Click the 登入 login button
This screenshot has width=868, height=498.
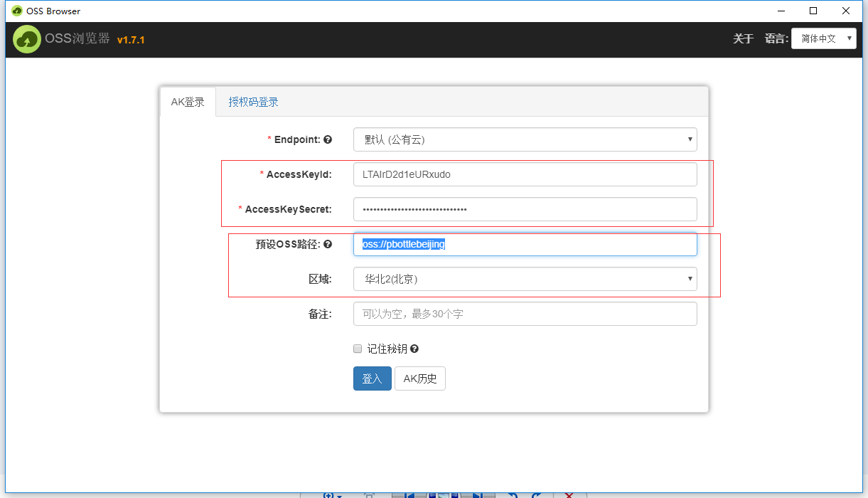pyautogui.click(x=373, y=378)
